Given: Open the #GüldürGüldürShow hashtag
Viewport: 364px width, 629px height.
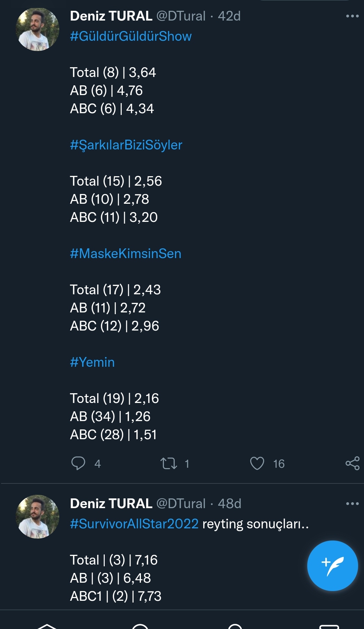Looking at the screenshot, I should point(131,36).
